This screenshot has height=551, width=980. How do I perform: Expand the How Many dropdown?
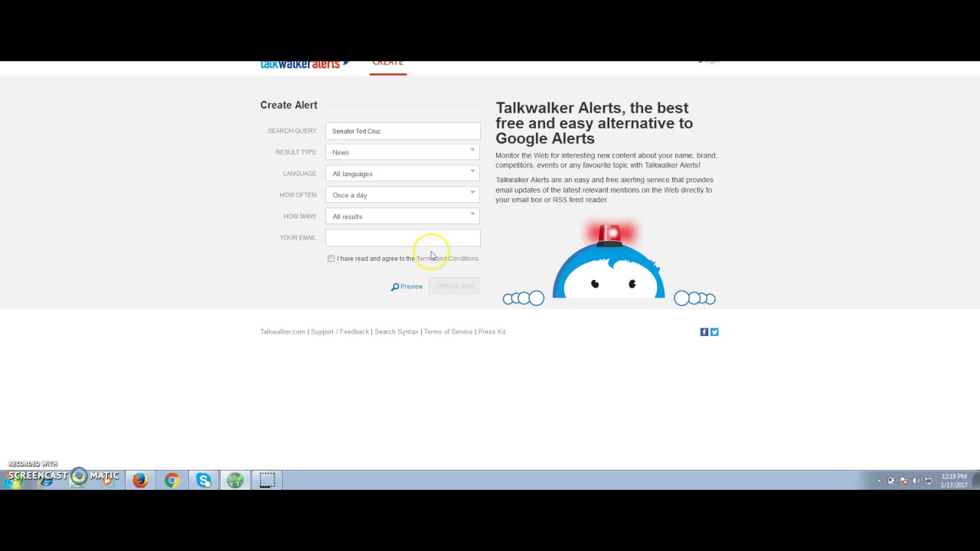tap(403, 217)
